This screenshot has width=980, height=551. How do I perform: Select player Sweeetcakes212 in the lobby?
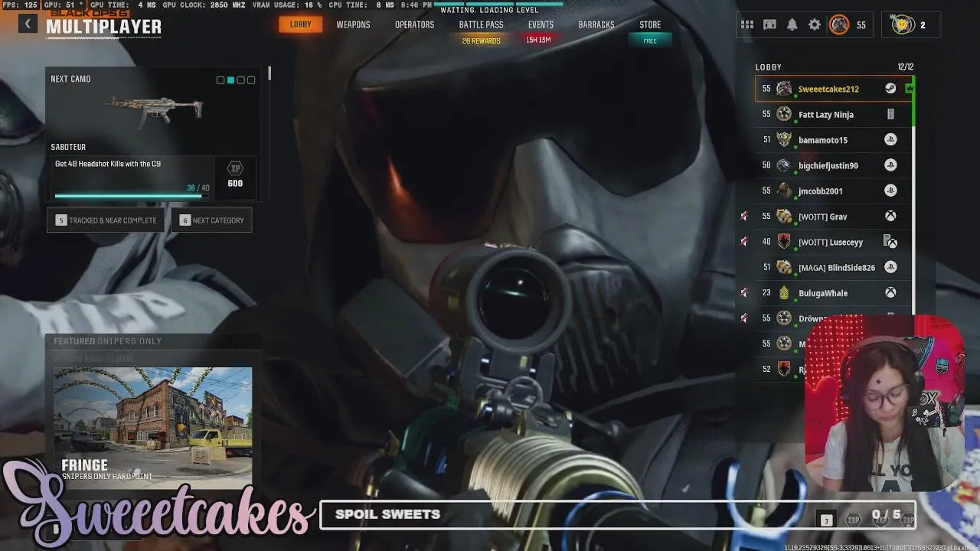point(829,89)
